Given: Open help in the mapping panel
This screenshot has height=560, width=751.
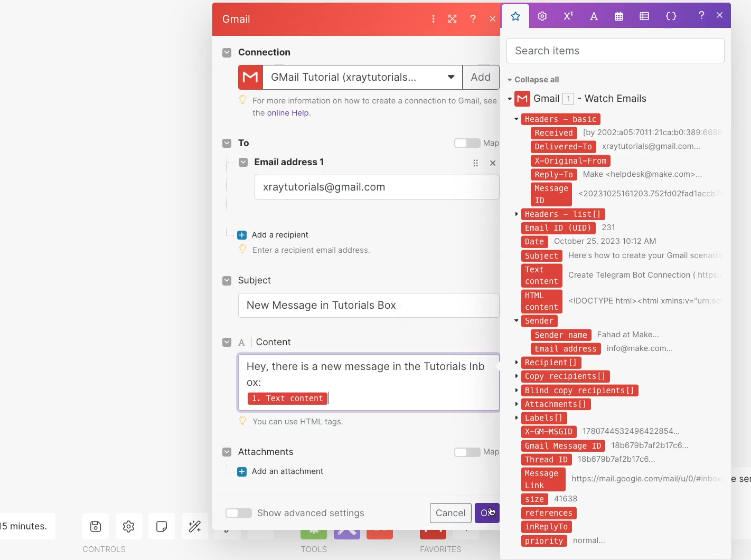Looking at the screenshot, I should [701, 16].
